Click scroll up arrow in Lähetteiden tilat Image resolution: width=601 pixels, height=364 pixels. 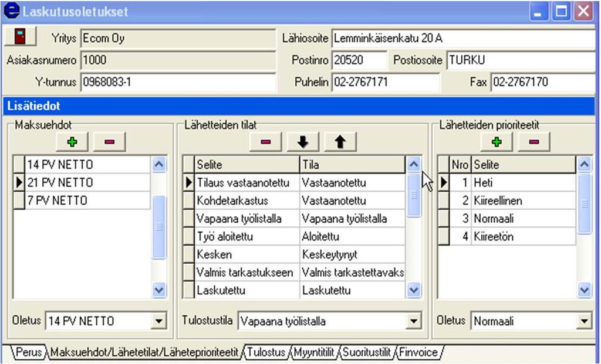413,165
